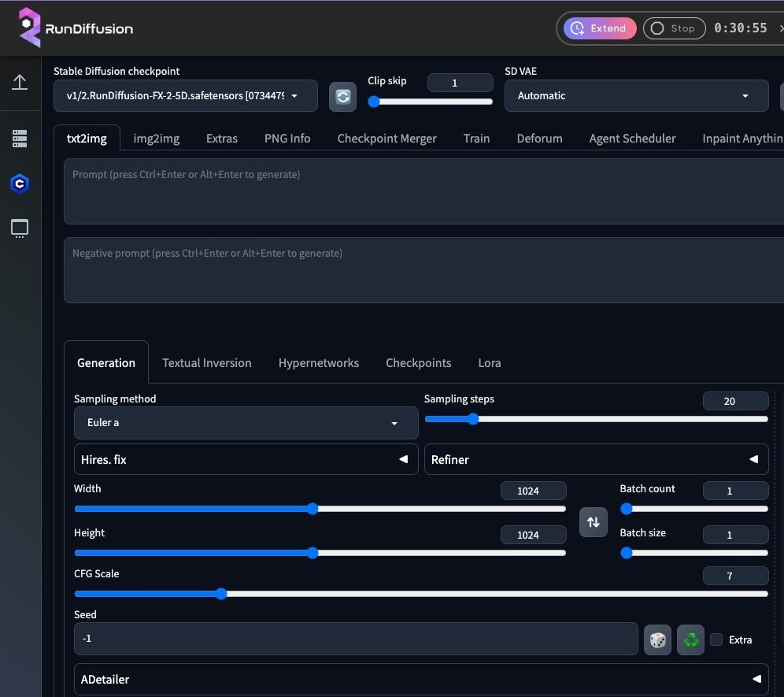The height and width of the screenshot is (697, 784).
Task: Randomize seed with the dice icon
Action: click(x=658, y=640)
